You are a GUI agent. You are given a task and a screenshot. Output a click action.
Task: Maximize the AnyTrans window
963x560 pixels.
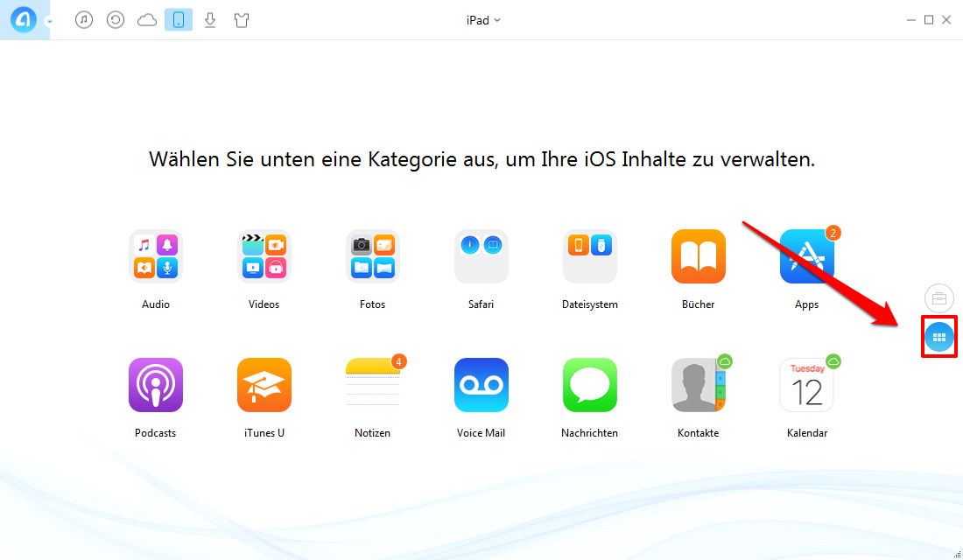coord(929,19)
